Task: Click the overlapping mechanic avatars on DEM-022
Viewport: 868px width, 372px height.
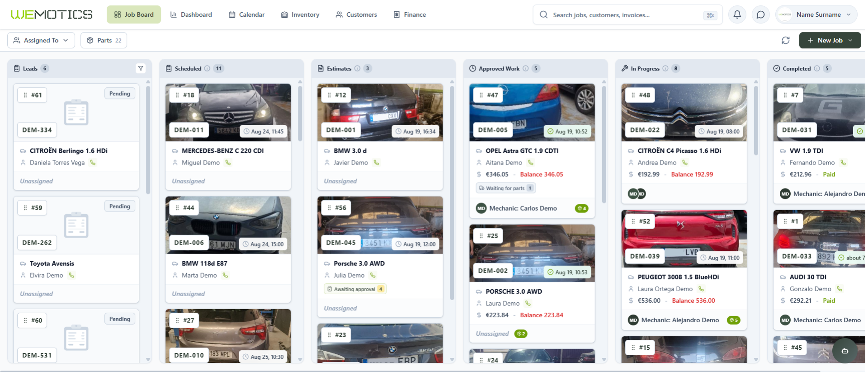Action: (637, 194)
